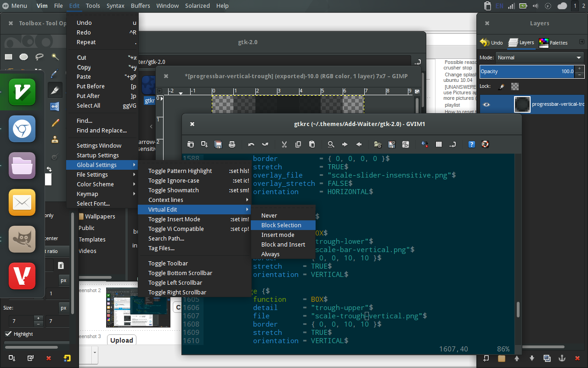Increase the Opacity with the plus stepper

pos(580,68)
